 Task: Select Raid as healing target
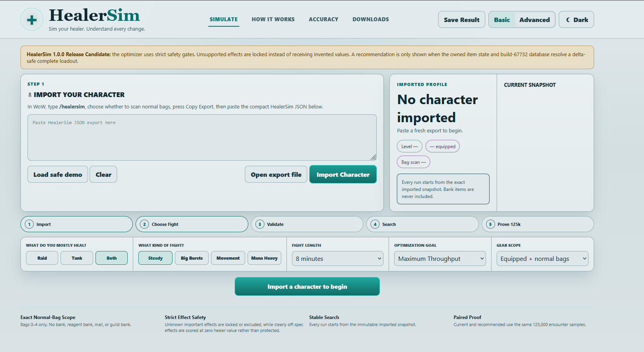tap(42, 258)
